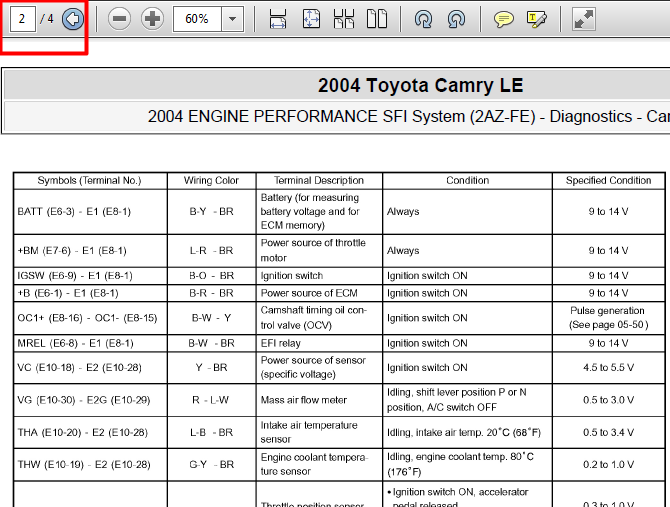Click the 'Symbols (Terminal No.)' column header

[90, 181]
